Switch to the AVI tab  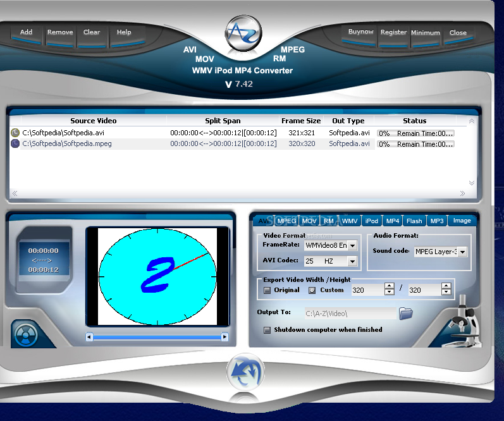[264, 221]
